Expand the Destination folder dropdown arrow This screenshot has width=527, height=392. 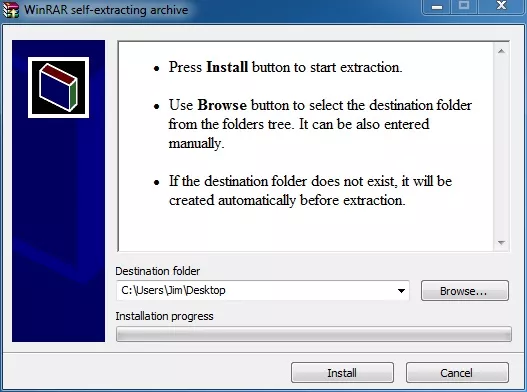point(401,290)
